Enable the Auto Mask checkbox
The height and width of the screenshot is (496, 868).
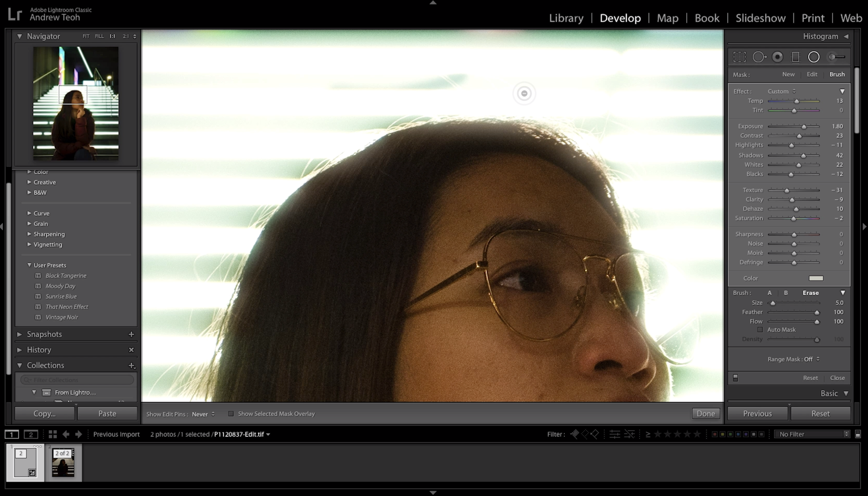coord(760,329)
